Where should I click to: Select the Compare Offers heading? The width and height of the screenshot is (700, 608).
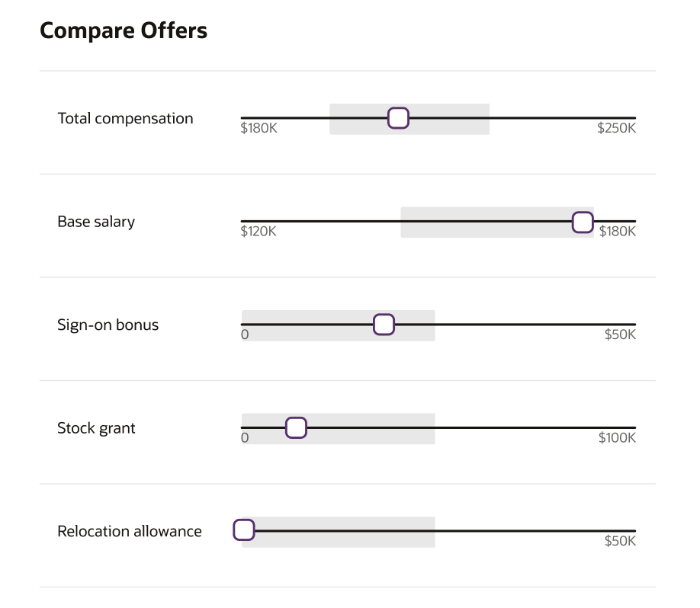pyautogui.click(x=124, y=30)
